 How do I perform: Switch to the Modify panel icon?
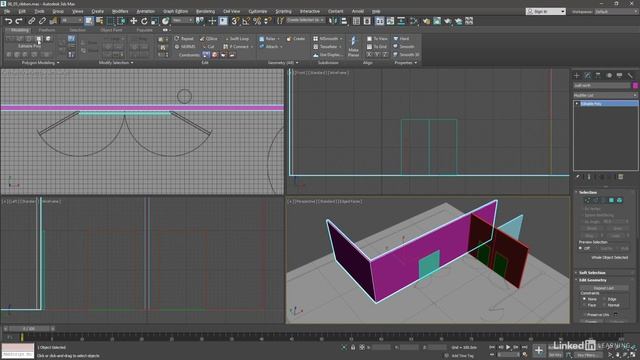pyautogui.click(x=587, y=76)
